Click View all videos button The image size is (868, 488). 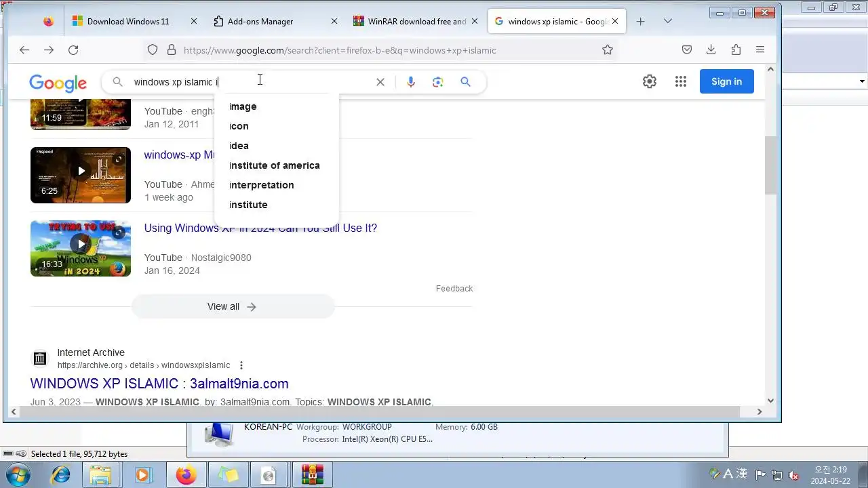[233, 306]
